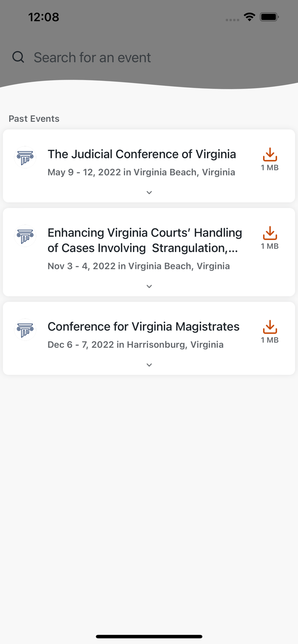Open the Judicial Conference of Virginia event
298x644 pixels.
(142, 154)
